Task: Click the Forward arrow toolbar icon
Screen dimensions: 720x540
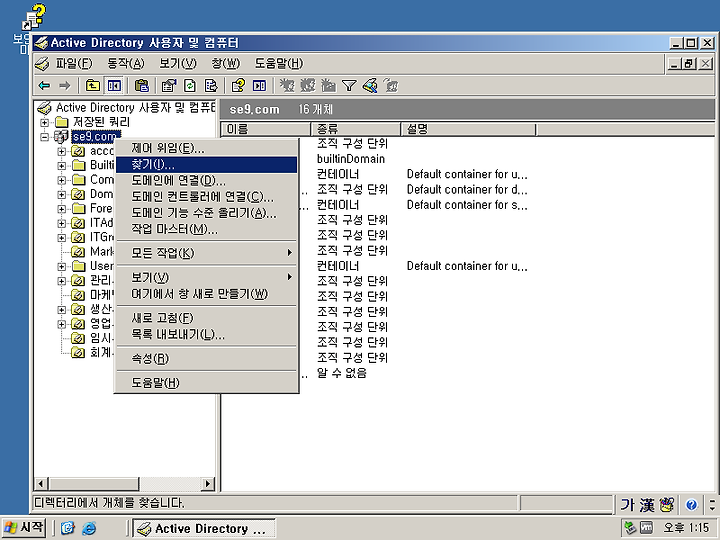Action: click(x=65, y=85)
